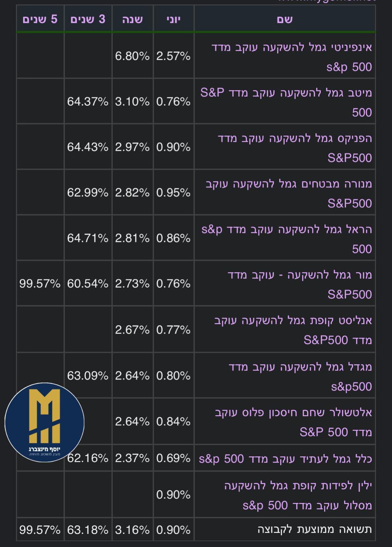
Task: Open the אינפיניטי גמל להשקעה fund link
Action: [291, 47]
